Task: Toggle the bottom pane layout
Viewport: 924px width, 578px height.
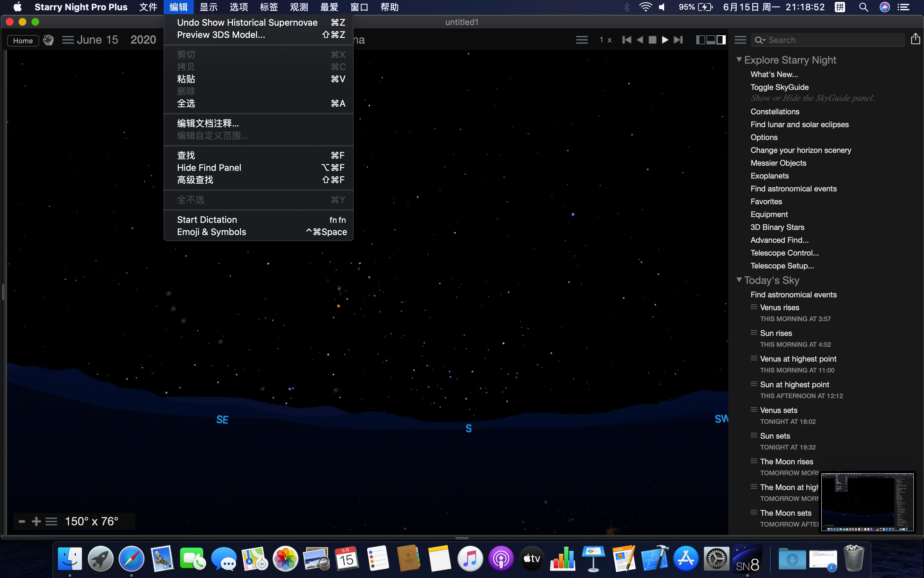Action: click(711, 40)
